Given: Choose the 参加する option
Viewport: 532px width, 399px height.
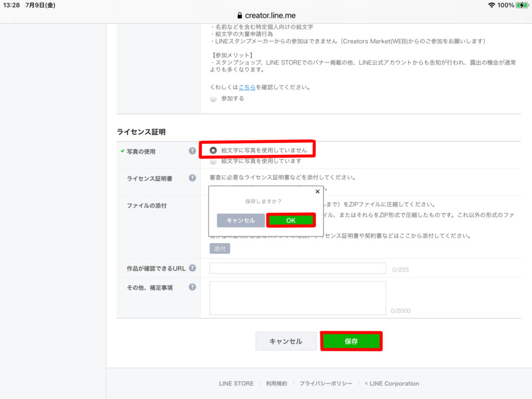Looking at the screenshot, I should (x=213, y=98).
